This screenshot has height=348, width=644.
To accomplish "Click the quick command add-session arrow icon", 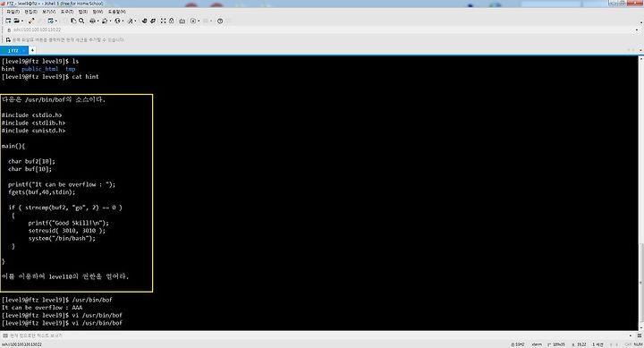I will point(8,40).
